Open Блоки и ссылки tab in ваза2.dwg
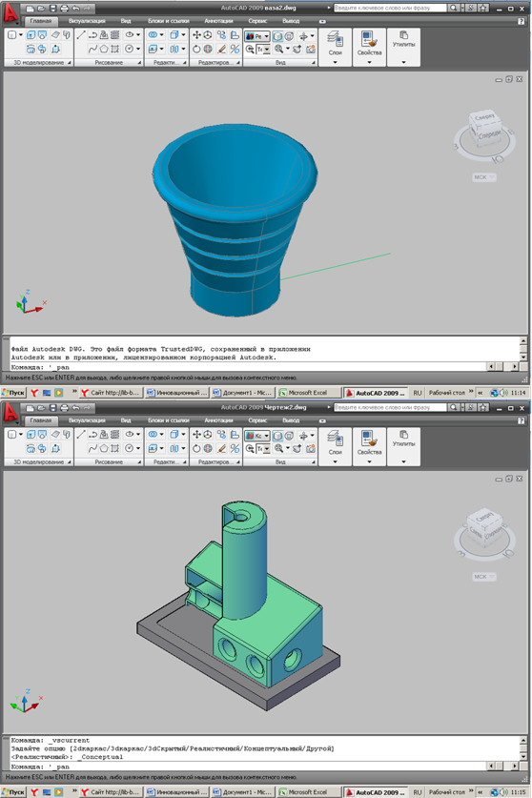This screenshot has height=798, width=532. click(x=169, y=21)
